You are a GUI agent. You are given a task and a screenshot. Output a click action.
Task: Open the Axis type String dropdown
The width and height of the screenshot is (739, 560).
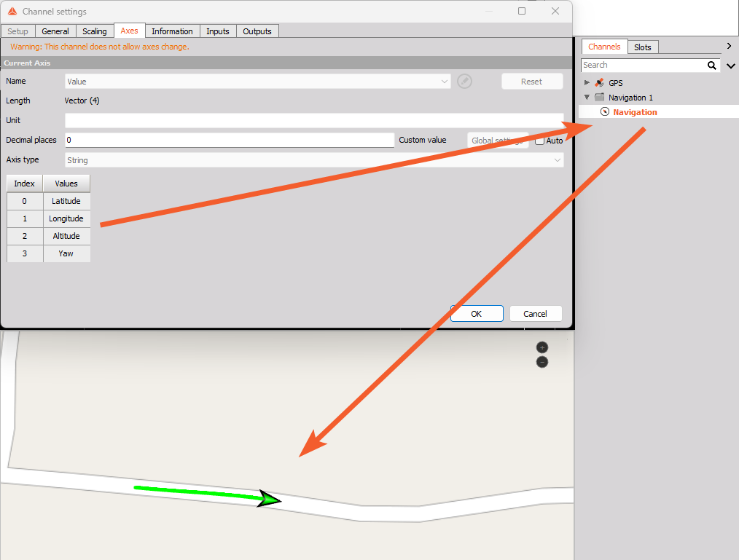tap(314, 160)
